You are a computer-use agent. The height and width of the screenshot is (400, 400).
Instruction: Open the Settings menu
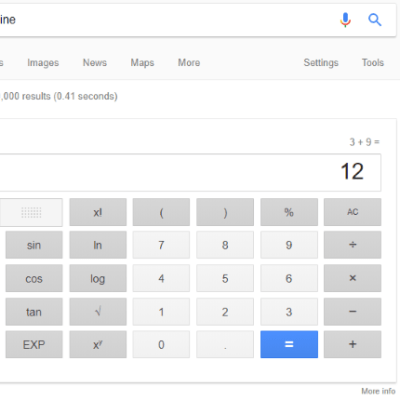click(321, 63)
